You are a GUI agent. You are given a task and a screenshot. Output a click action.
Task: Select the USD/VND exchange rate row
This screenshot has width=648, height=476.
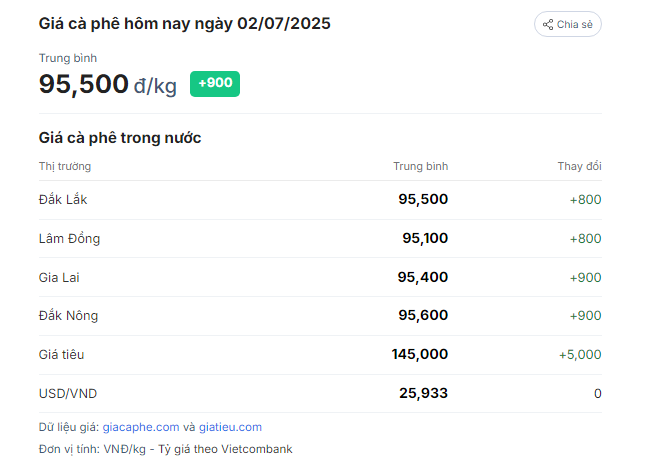320,393
